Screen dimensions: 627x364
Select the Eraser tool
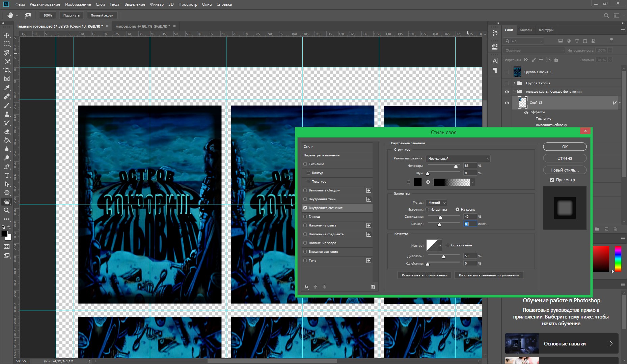click(7, 132)
